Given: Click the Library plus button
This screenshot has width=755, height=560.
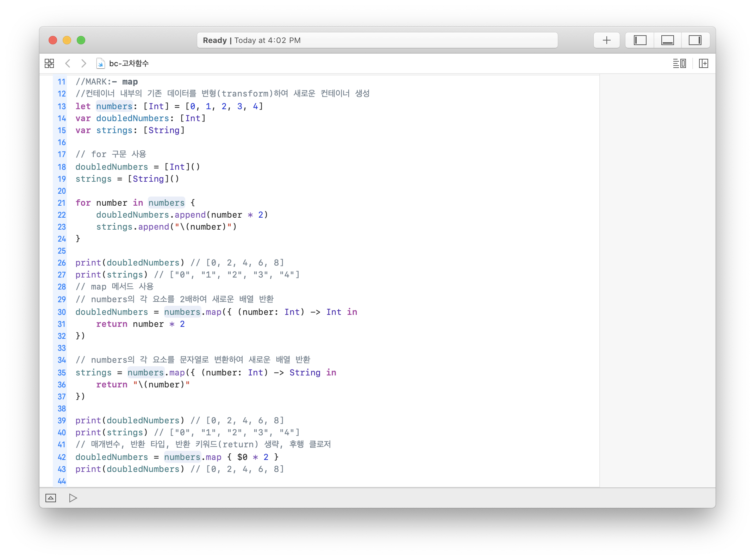Looking at the screenshot, I should pyautogui.click(x=606, y=40).
